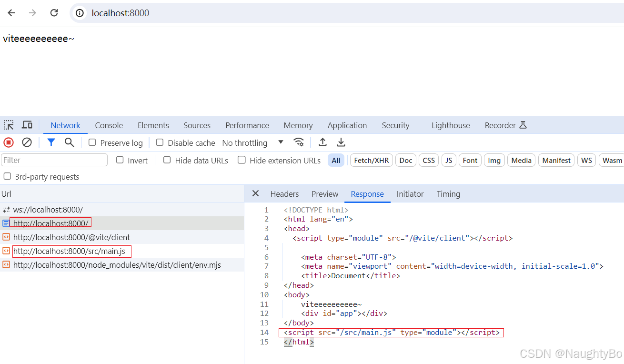Select the node_modules/vite/dist/client/env.mjs request

[122, 265]
